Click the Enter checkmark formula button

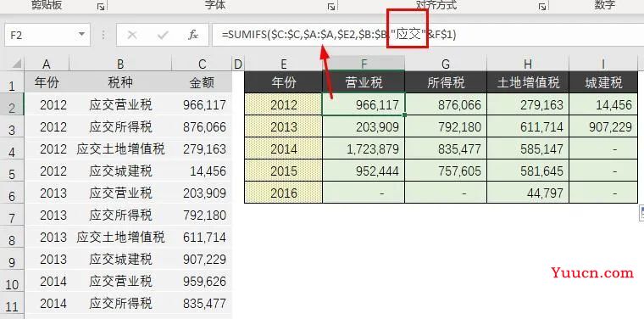[163, 35]
